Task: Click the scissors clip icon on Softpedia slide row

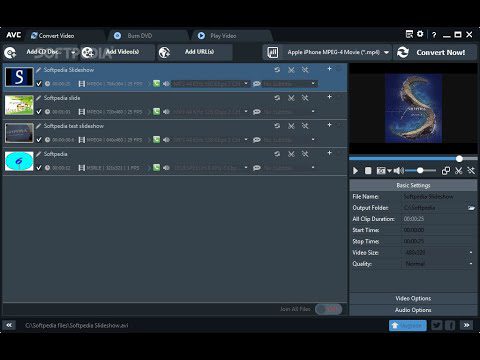Action: (291, 98)
